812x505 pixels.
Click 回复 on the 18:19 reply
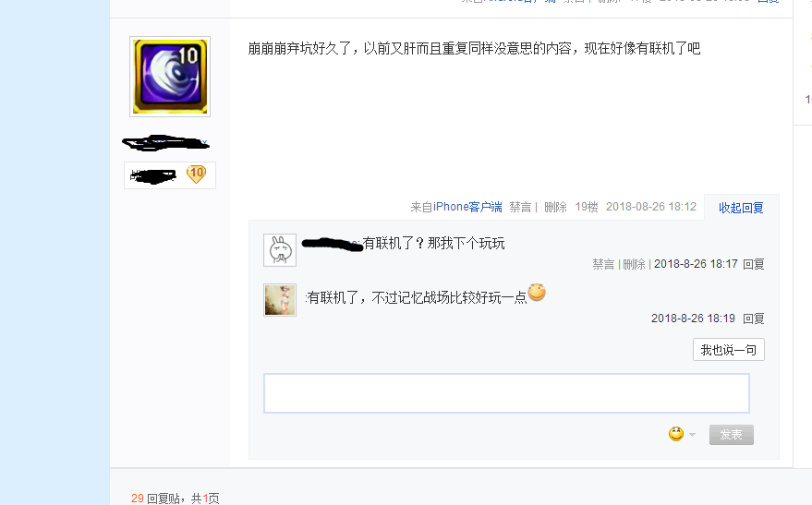click(754, 319)
